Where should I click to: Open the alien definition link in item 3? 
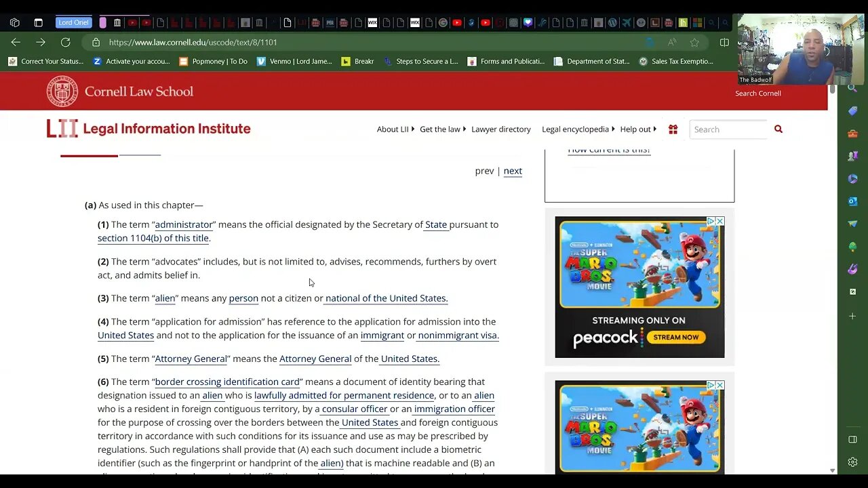point(165,298)
